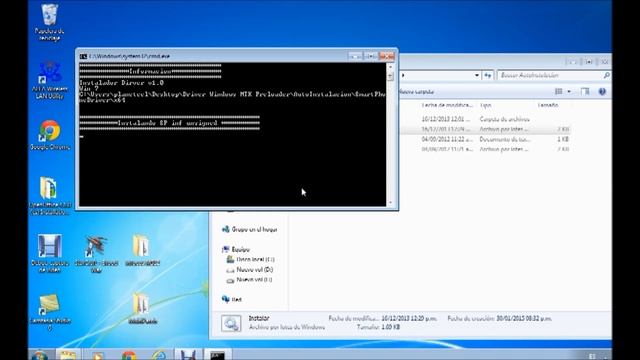This screenshot has width=640, height=360.
Task: Minimize the cmd.exe window
Action: (x=355, y=56)
